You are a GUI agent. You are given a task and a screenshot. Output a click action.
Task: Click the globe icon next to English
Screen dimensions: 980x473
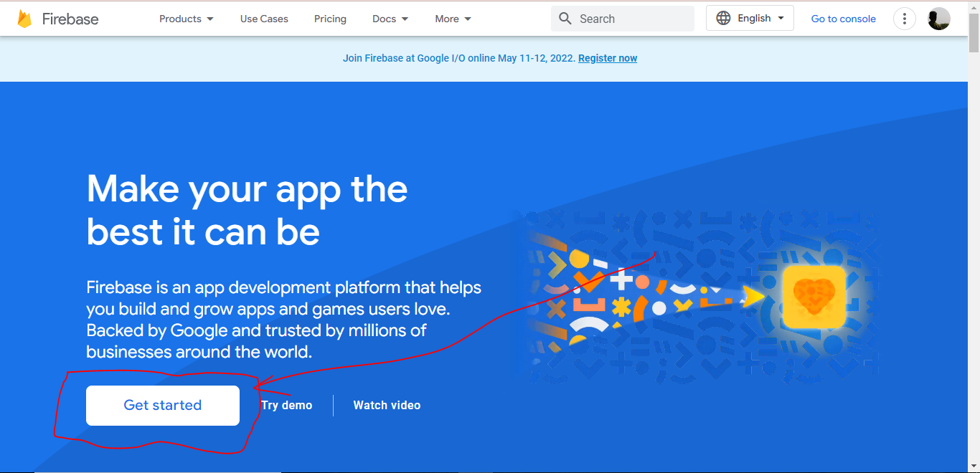click(723, 18)
